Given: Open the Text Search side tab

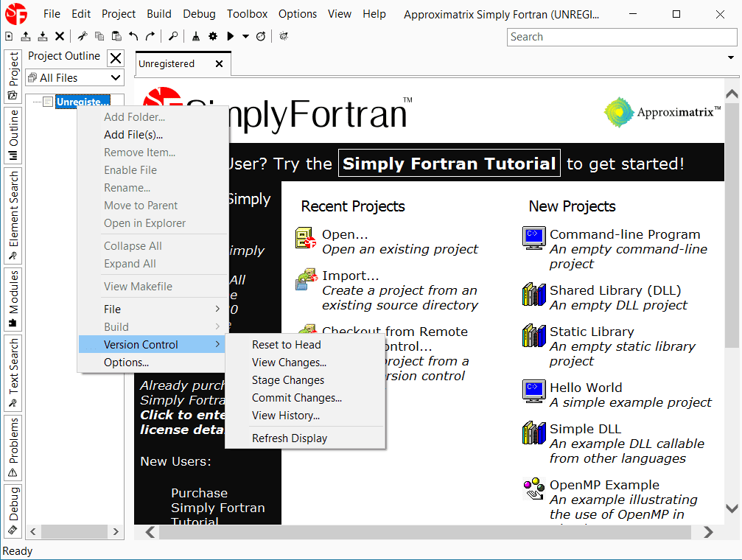Looking at the screenshot, I should point(13,373).
